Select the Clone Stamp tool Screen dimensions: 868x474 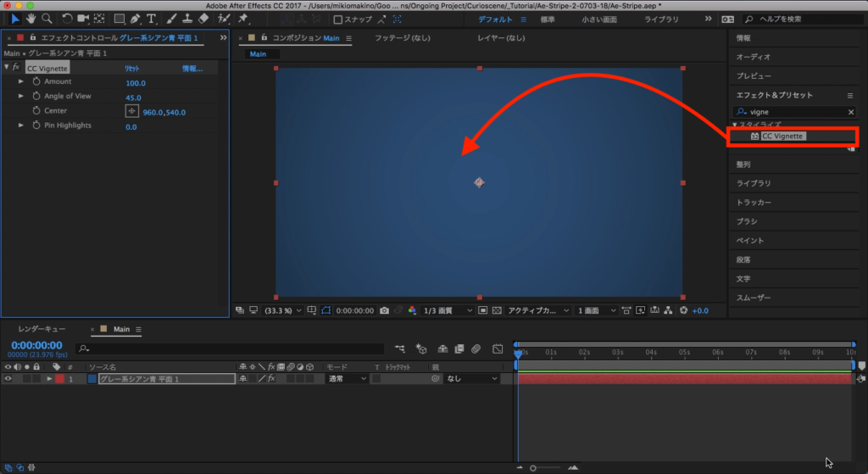(188, 19)
